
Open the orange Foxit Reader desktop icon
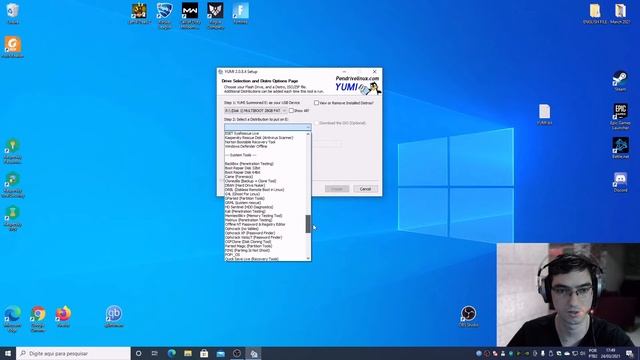(13, 47)
